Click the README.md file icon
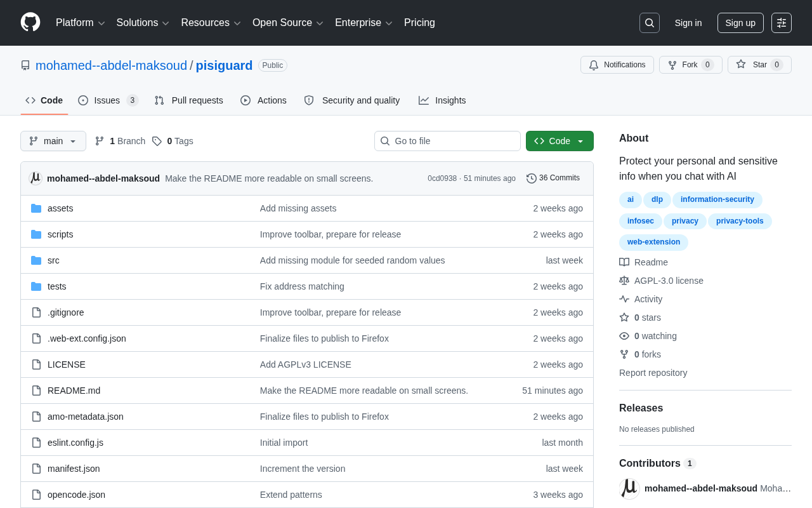The width and height of the screenshot is (812, 508). (x=36, y=391)
